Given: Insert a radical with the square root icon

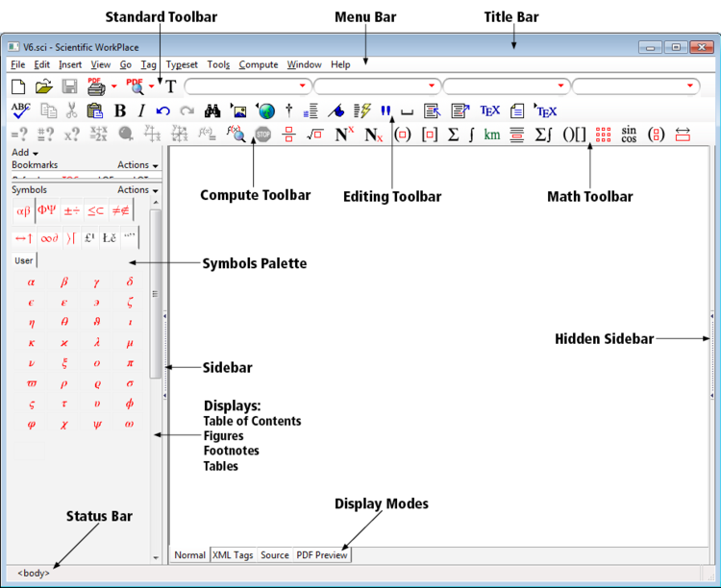Looking at the screenshot, I should coord(315,135).
